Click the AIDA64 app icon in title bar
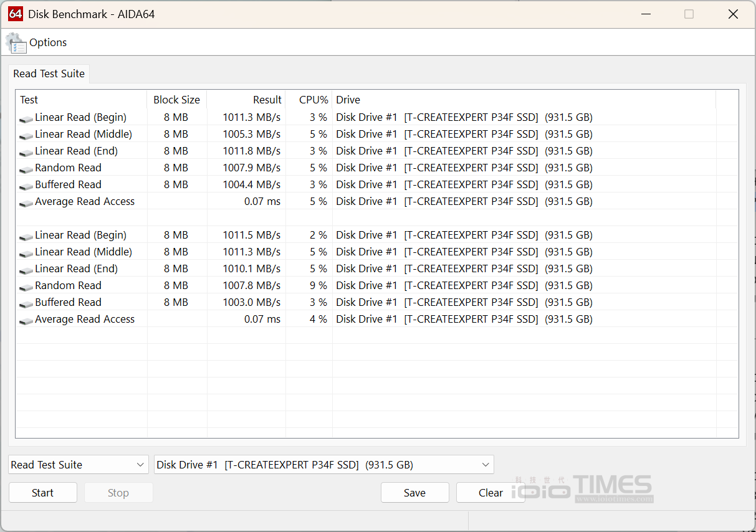The height and width of the screenshot is (532, 756). 16,14
